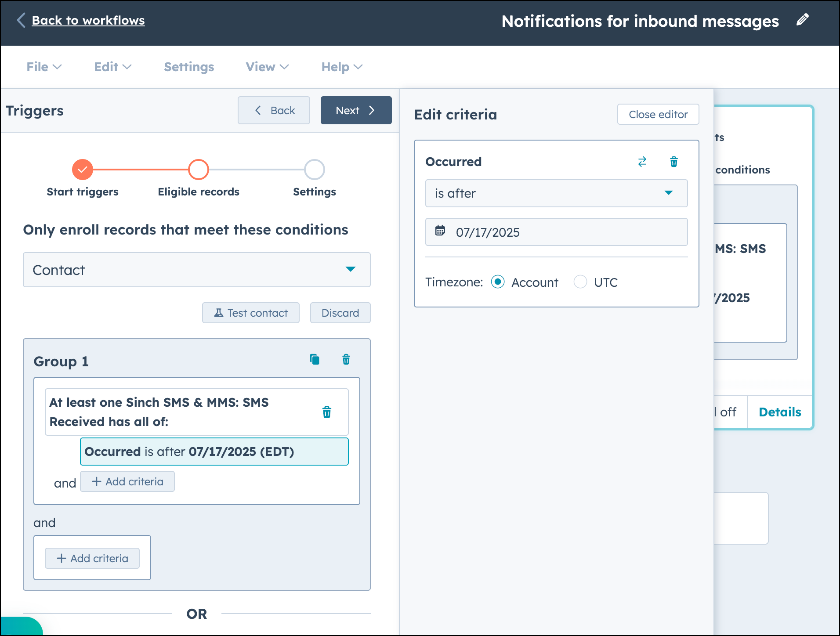Click the 07/17/2025 date input field
The image size is (840, 636).
[557, 232]
